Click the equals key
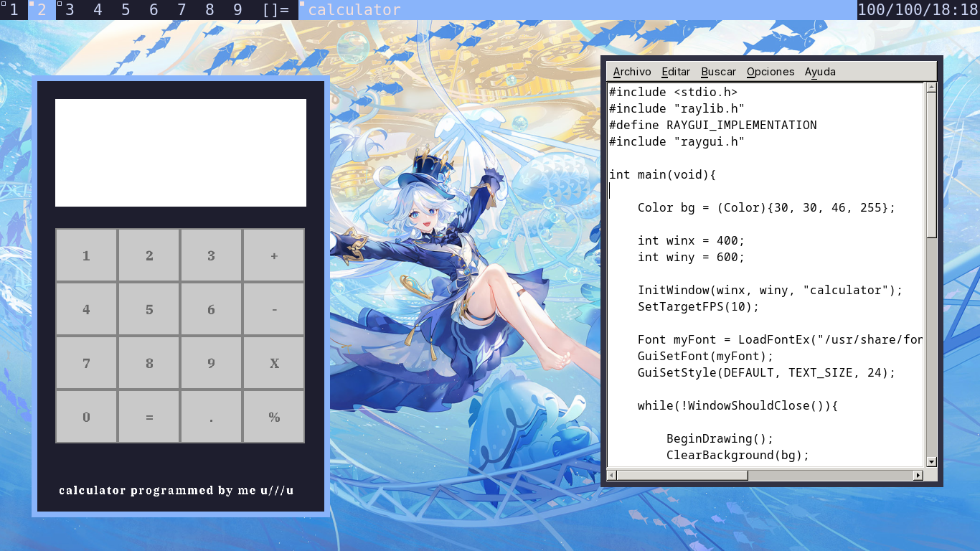 tap(149, 417)
